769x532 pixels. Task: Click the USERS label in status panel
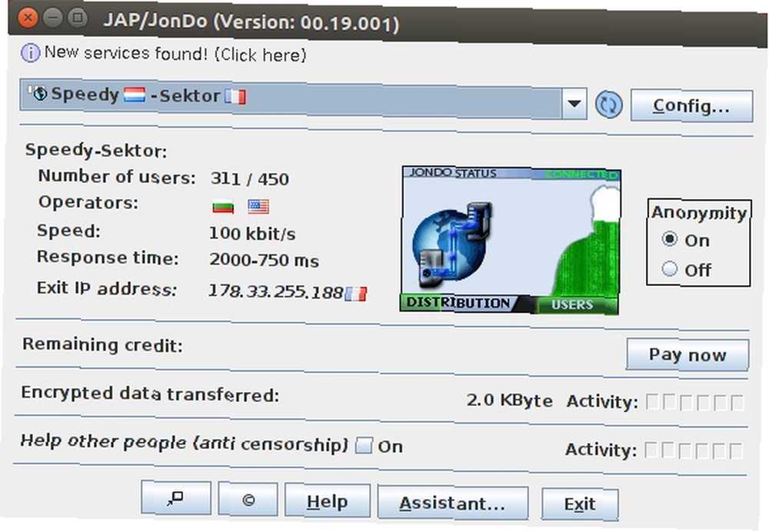[x=572, y=304]
